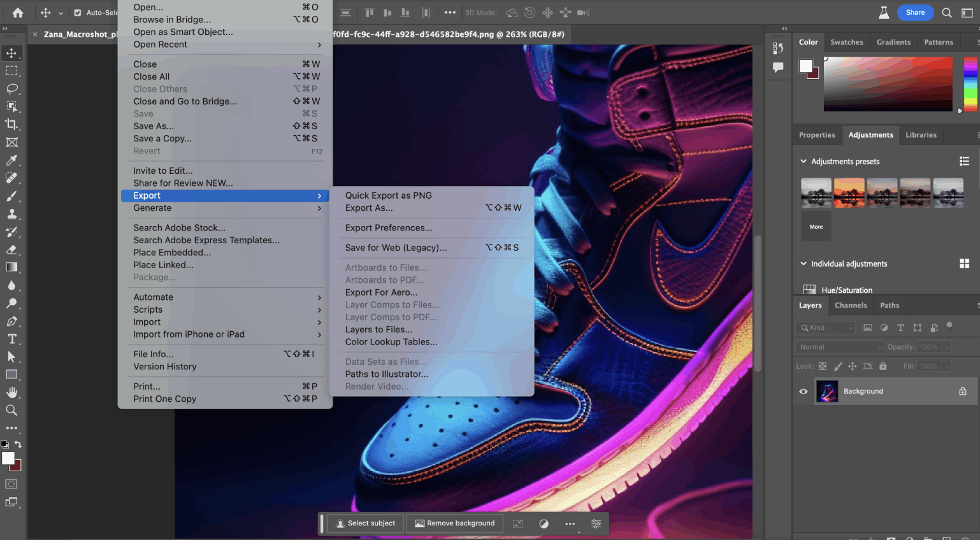
Task: Hide the Background layer eye icon
Action: 803,392
